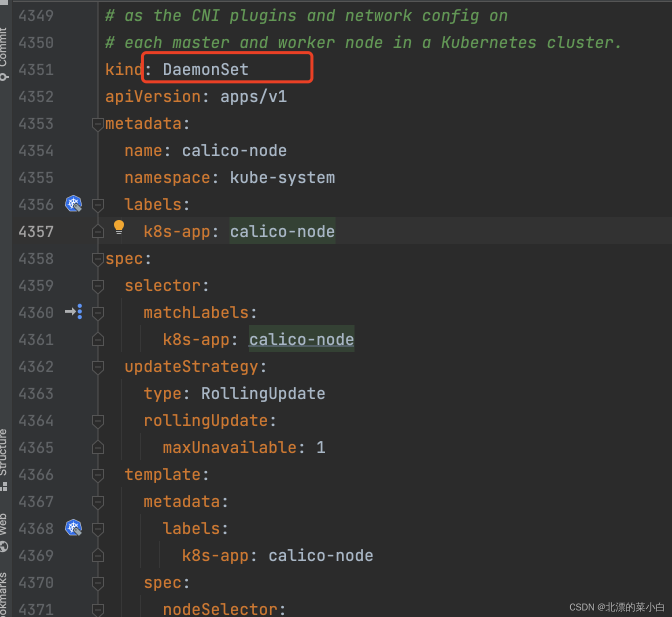Collapse the labels block on line 4356
This screenshot has height=617, width=672.
pos(98,205)
